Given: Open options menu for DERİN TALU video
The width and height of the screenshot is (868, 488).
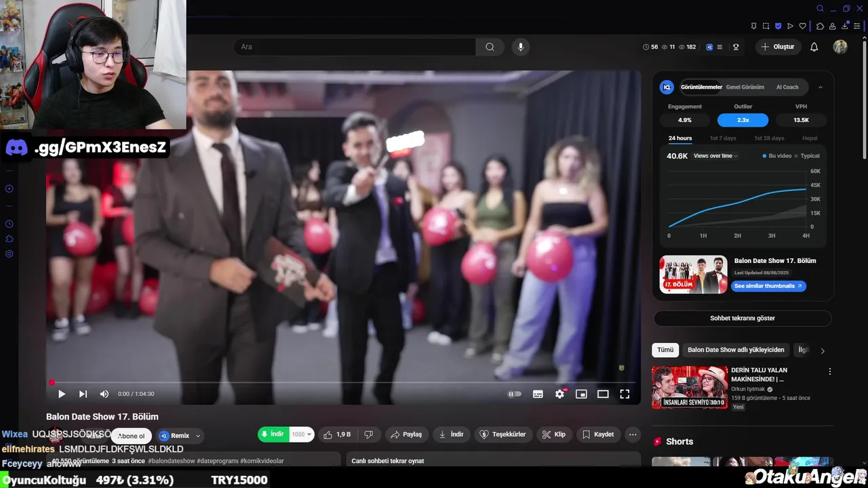Looking at the screenshot, I should pos(829,371).
